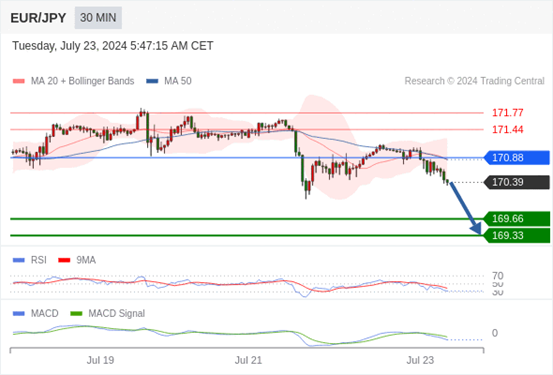The width and height of the screenshot is (553, 375).
Task: Click the MA 20 + Bollinger Bands legend swatch
Action: (19, 81)
